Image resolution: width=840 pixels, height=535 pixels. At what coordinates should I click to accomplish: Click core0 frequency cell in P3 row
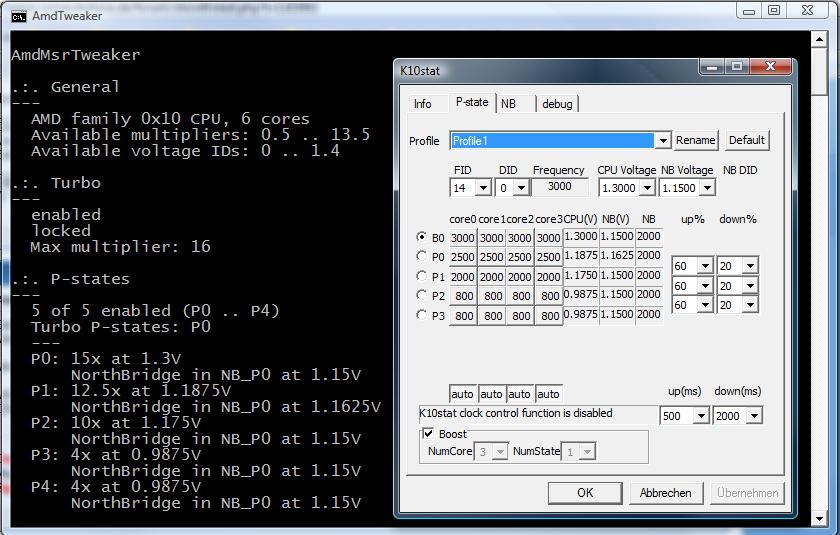coord(462,316)
